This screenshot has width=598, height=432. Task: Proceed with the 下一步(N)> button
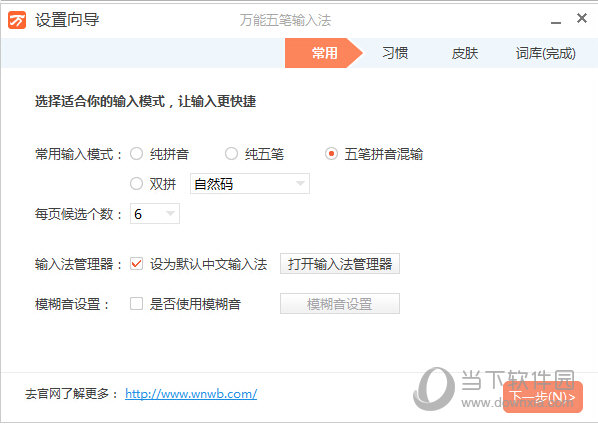coord(543,397)
